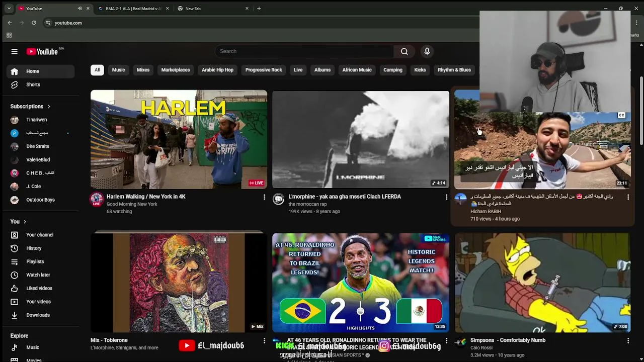Expand the Subscriptions section arrow

click(49, 107)
